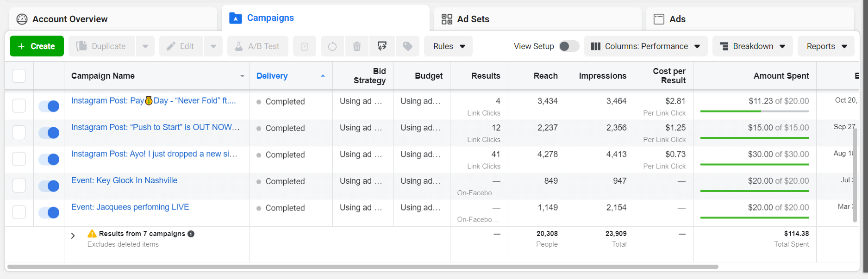The image size is (868, 279).
Task: Click the Ad Sets grid icon
Action: click(447, 19)
